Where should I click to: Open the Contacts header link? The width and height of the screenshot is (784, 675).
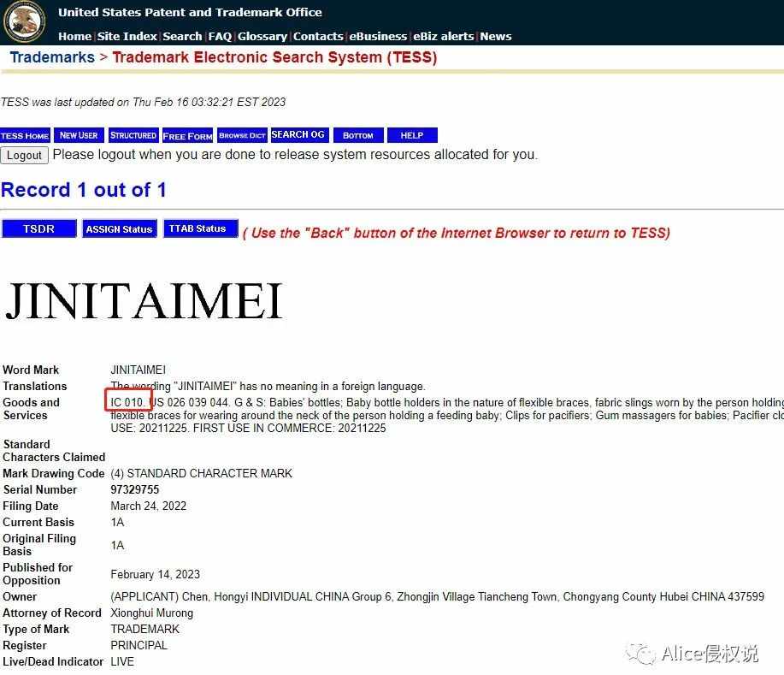(318, 37)
